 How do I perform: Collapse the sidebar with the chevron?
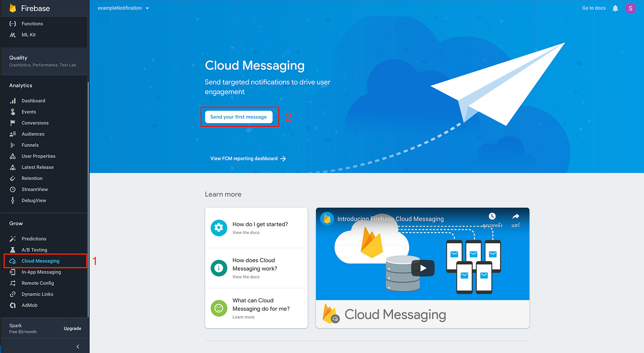[77, 346]
